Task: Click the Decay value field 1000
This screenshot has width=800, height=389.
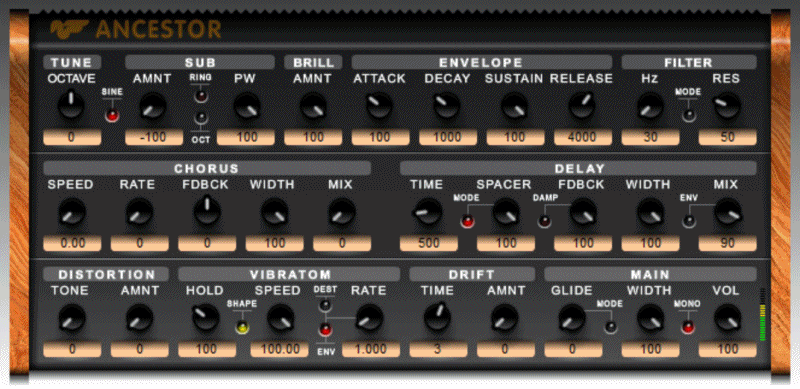Action: coord(448,137)
